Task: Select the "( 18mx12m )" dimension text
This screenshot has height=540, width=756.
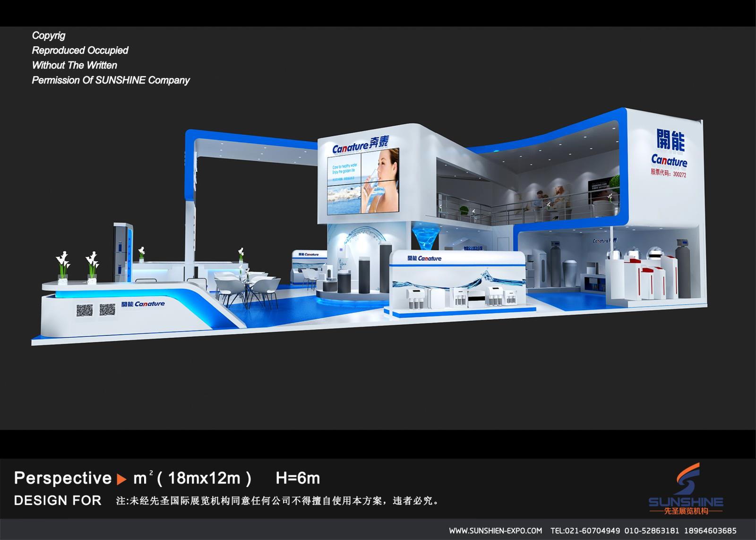Action: [204, 479]
